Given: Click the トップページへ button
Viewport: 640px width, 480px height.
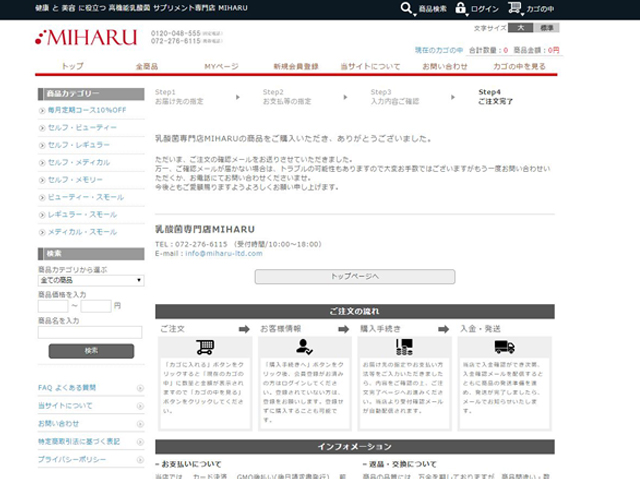Looking at the screenshot, I should [355, 276].
